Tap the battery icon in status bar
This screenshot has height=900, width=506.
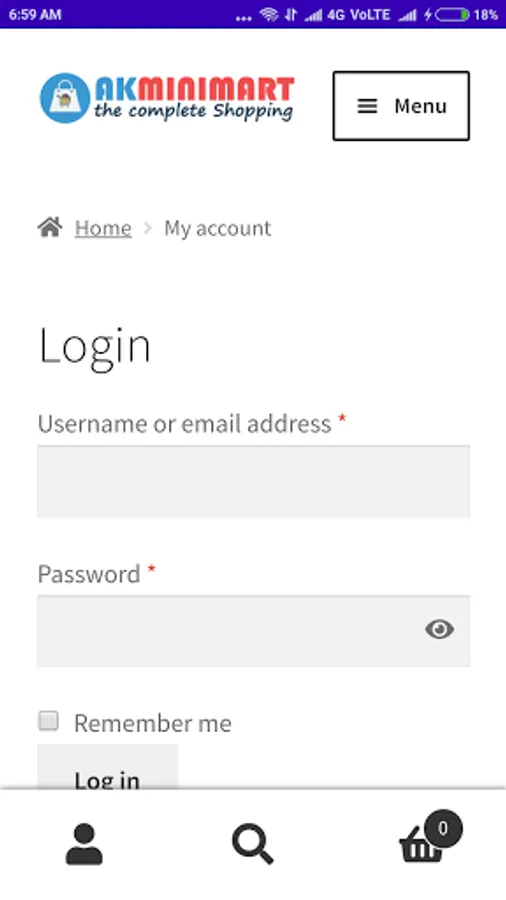(x=453, y=14)
